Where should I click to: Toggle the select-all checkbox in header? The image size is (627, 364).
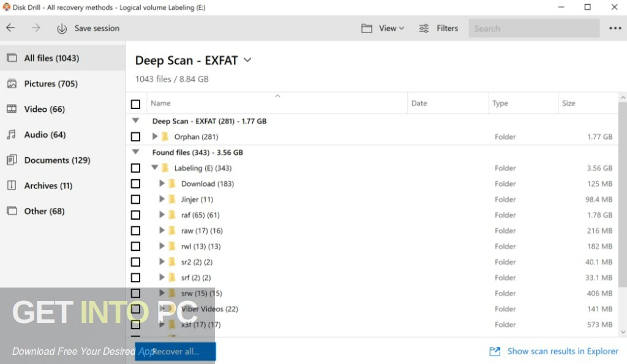click(135, 104)
